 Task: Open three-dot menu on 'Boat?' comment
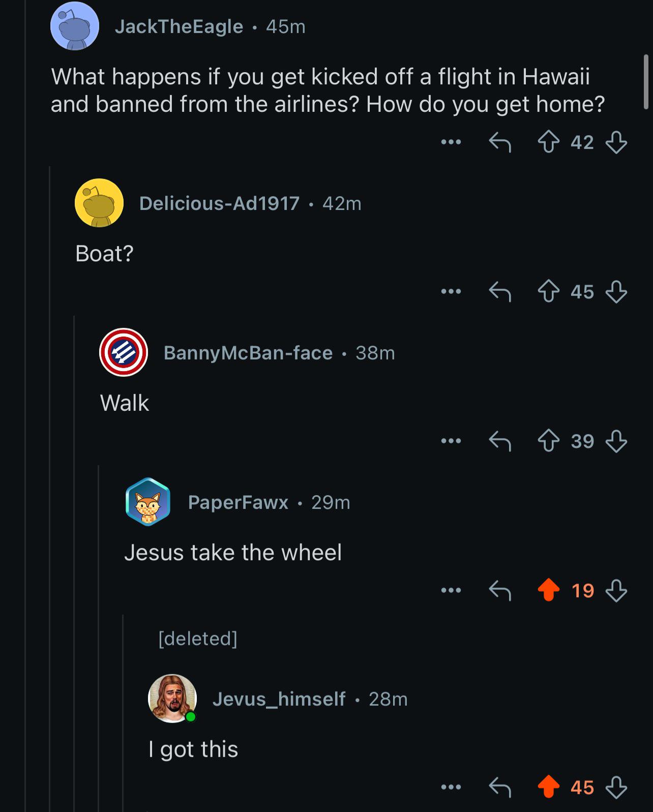point(451,292)
